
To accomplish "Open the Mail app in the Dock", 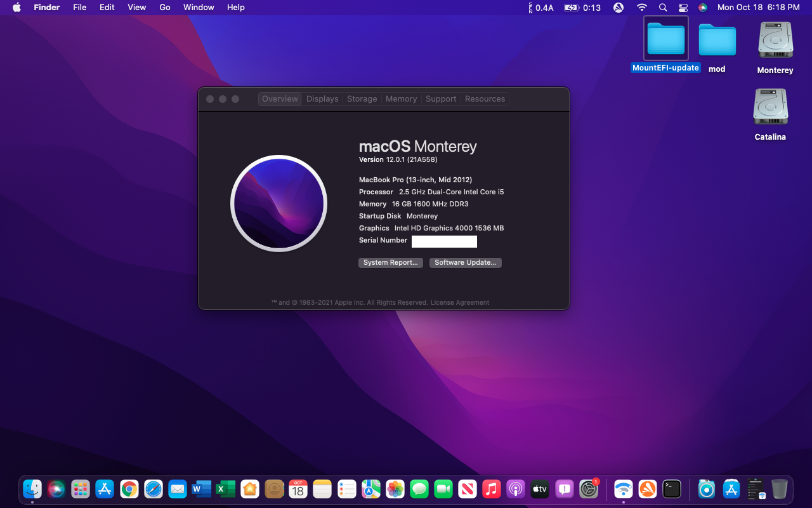I will (x=178, y=489).
